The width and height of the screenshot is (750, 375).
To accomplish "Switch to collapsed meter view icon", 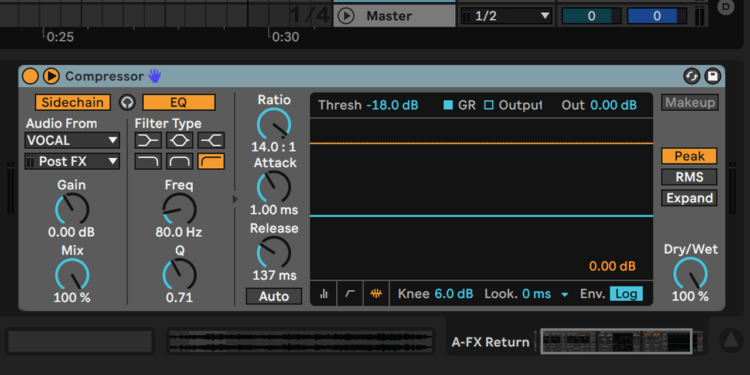I will point(324,294).
